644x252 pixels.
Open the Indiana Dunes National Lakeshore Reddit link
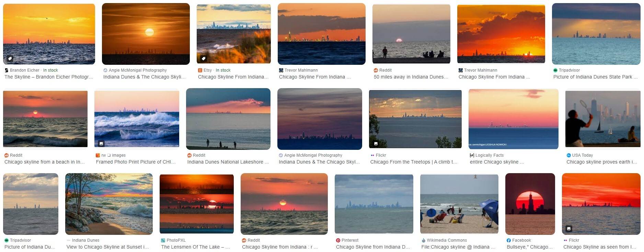pos(228,162)
